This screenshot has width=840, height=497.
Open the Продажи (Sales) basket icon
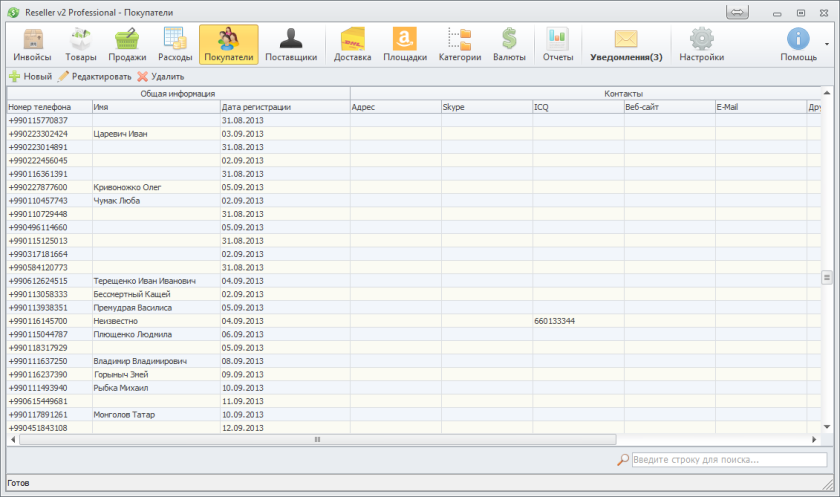point(127,40)
